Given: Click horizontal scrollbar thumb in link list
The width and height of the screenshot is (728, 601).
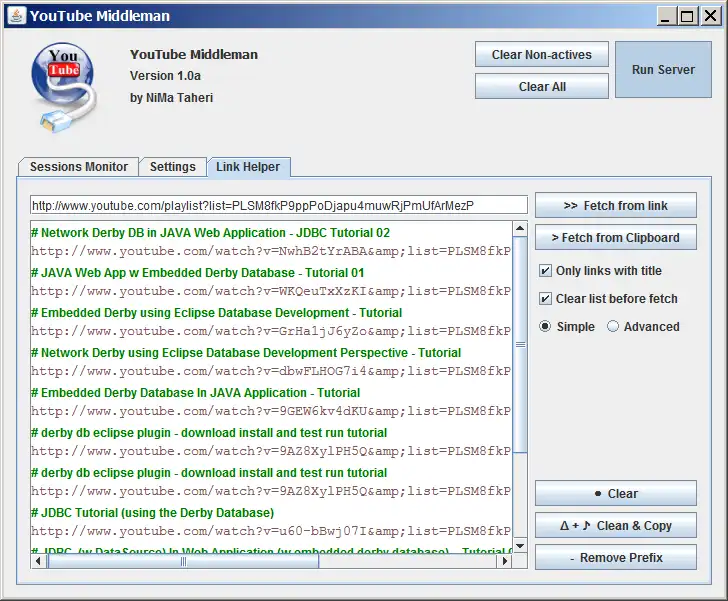Looking at the screenshot, I should pyautogui.click(x=183, y=561).
